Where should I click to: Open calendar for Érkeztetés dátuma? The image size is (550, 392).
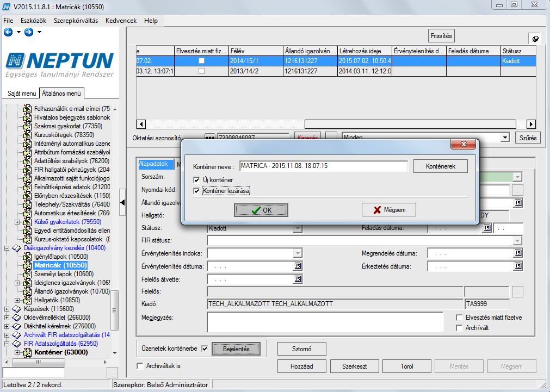click(x=518, y=266)
